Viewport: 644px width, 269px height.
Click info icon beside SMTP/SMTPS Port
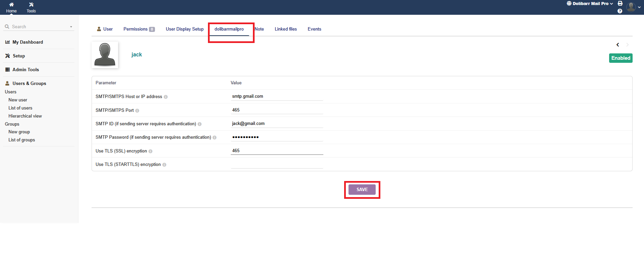coord(137,110)
